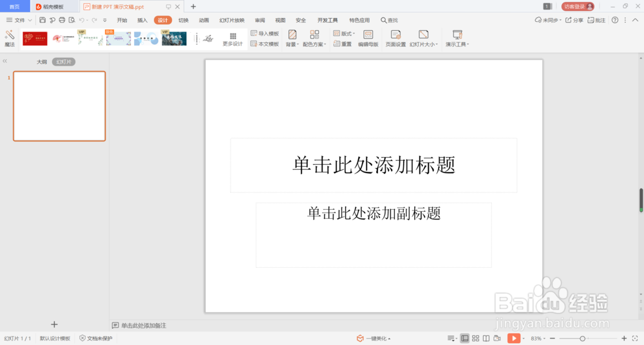Switch to the 幻灯片放映 ribbon tab
This screenshot has height=345, width=644.
coord(232,20)
